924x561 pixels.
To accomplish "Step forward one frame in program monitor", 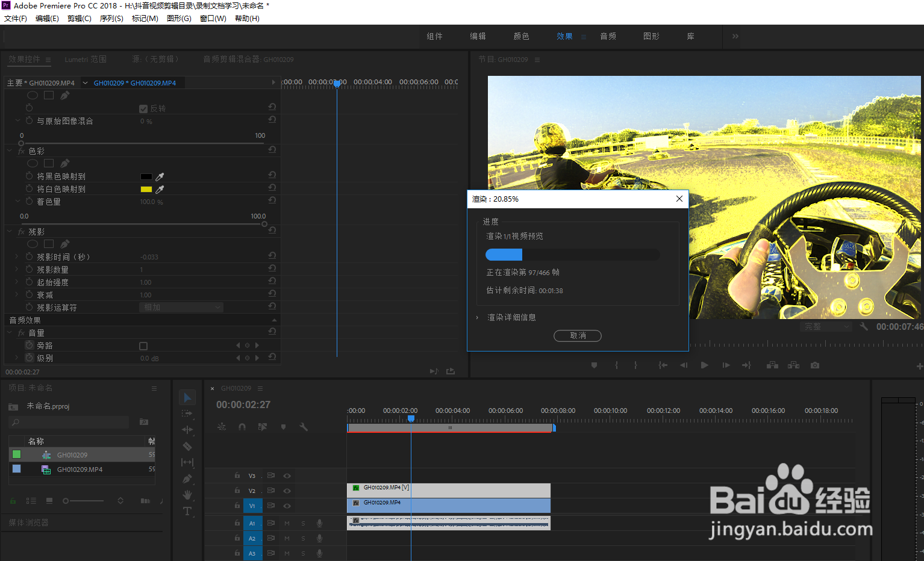I will 726,365.
